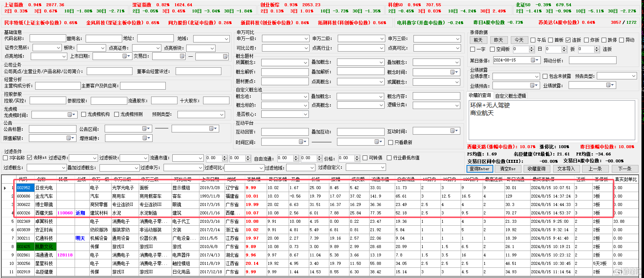Screen dimensions: 644x278
Task: Select 今天 limit-up data button
Action: pos(519,40)
